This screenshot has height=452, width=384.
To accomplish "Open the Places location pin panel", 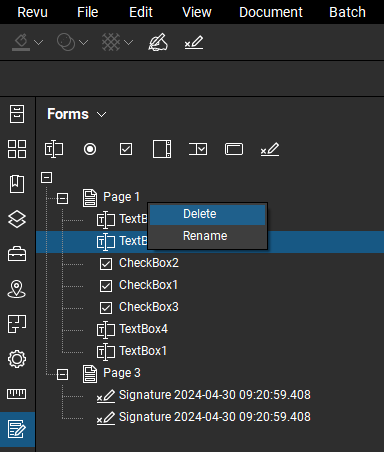I will pyautogui.click(x=17, y=289).
